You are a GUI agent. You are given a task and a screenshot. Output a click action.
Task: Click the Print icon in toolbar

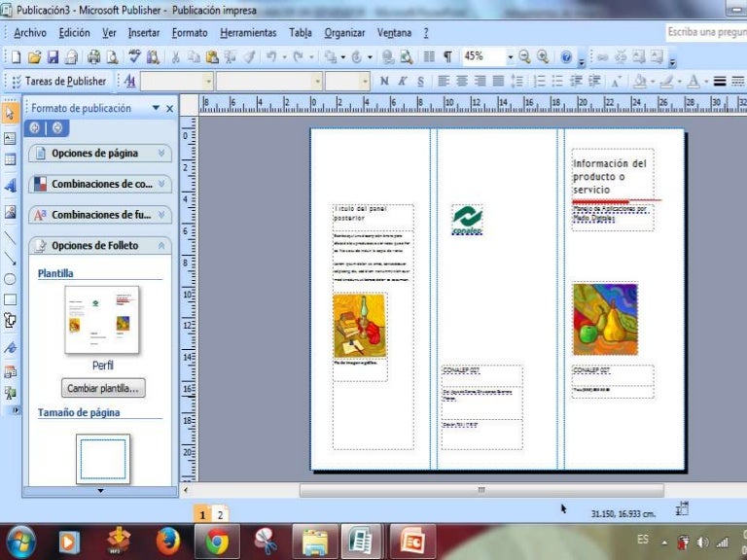pyautogui.click(x=93, y=57)
